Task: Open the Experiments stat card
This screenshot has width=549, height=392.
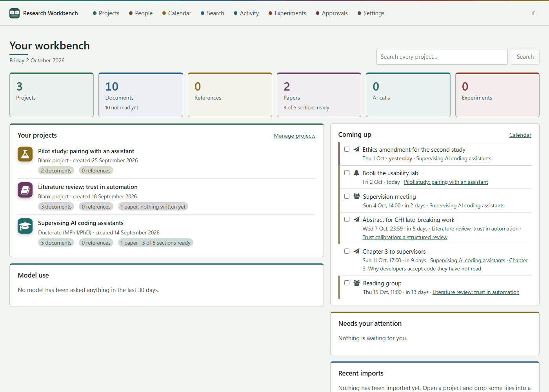Action: coord(497,95)
